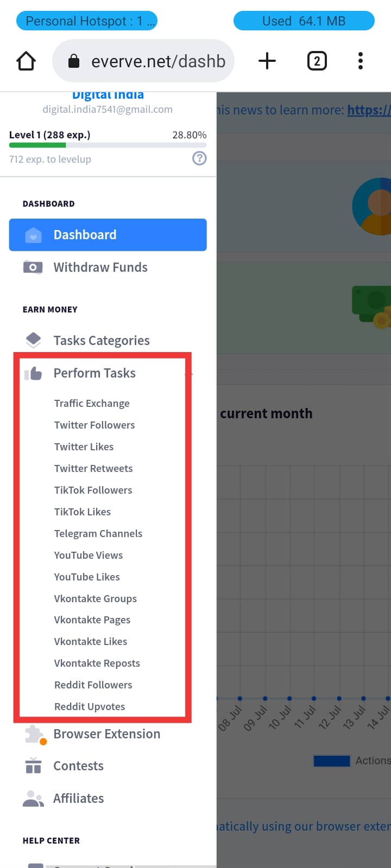The height and width of the screenshot is (868, 391).
Task: Open the Dashboard menu item
Action: 108,235
